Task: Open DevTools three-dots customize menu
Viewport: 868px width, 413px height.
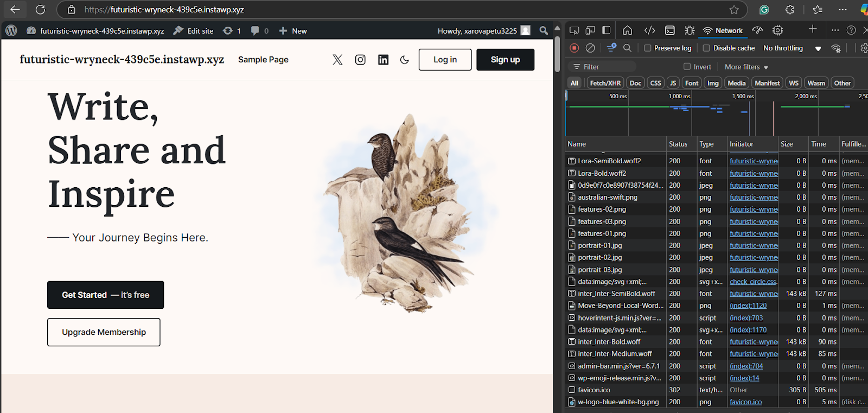Action: point(835,30)
